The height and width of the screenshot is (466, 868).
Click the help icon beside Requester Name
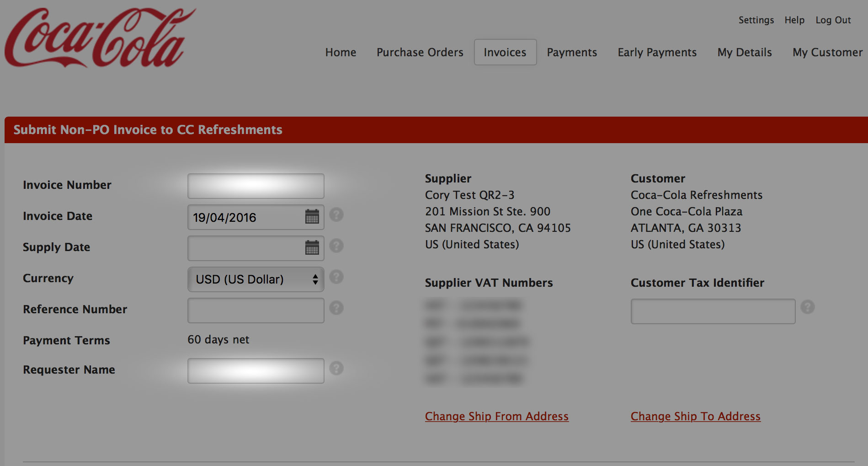[x=336, y=369]
